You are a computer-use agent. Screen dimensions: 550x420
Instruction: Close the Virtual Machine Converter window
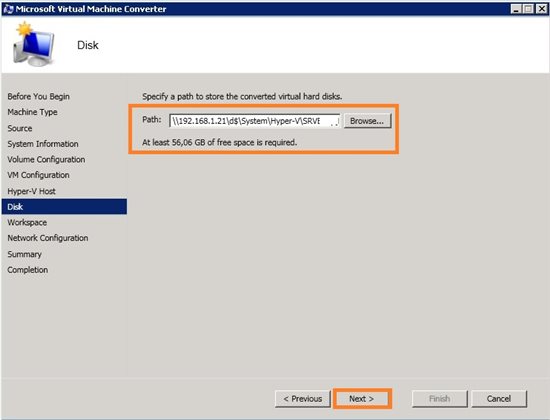[x=541, y=9]
